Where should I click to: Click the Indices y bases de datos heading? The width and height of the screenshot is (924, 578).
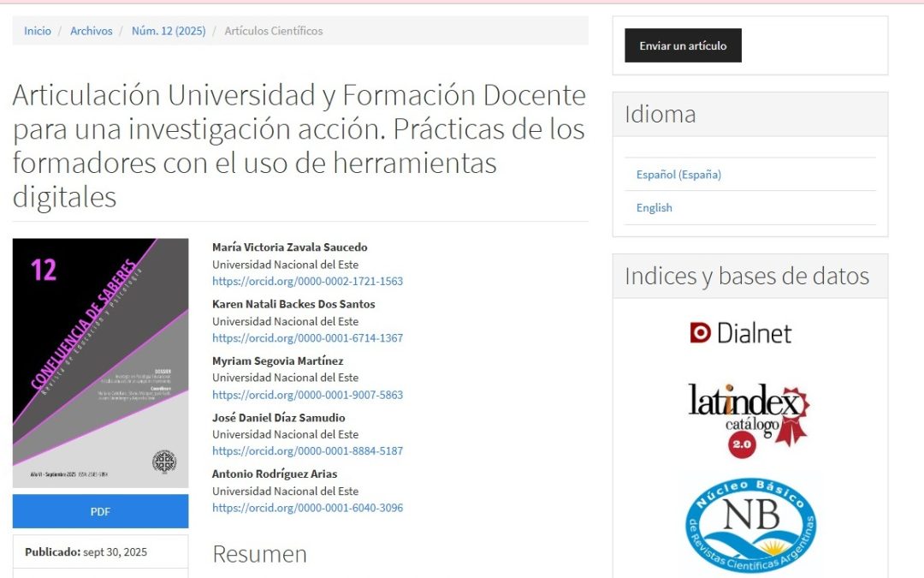click(x=746, y=277)
